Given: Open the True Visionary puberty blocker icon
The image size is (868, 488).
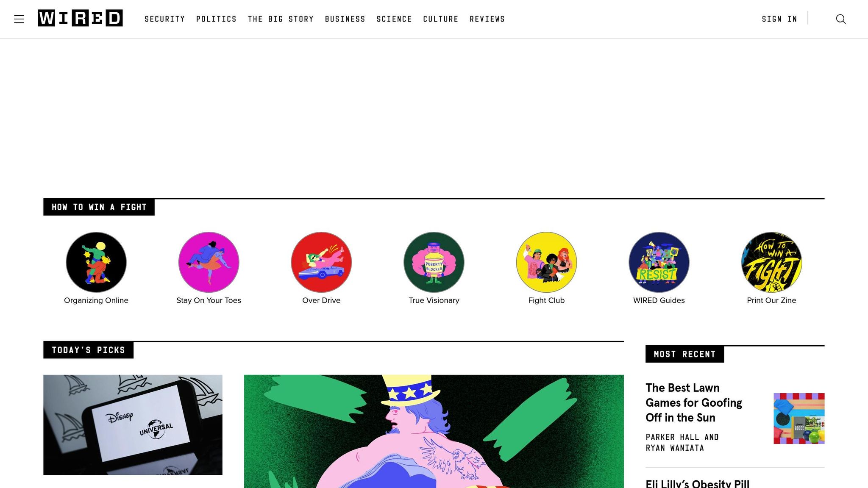Looking at the screenshot, I should pyautogui.click(x=434, y=262).
